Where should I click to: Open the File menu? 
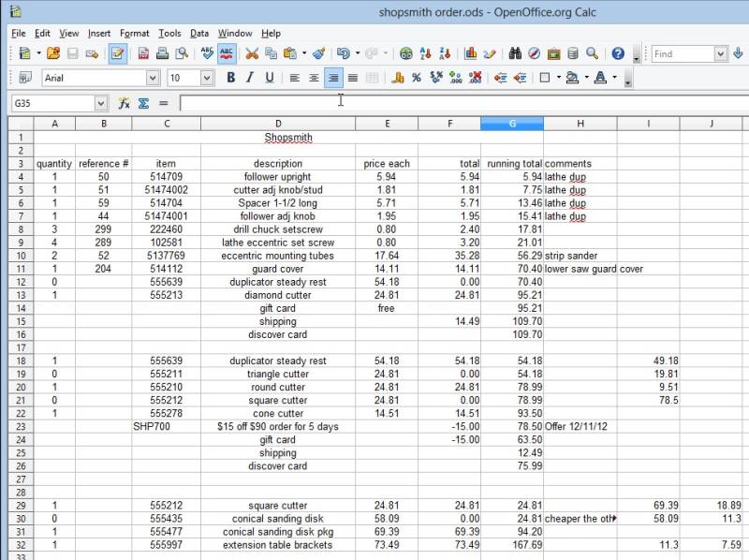coord(18,34)
